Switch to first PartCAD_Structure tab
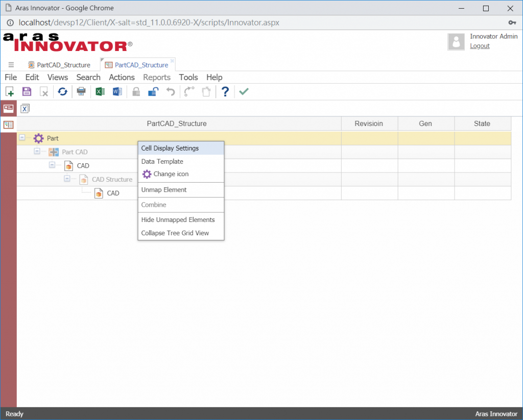This screenshot has height=420, width=523. click(59, 65)
